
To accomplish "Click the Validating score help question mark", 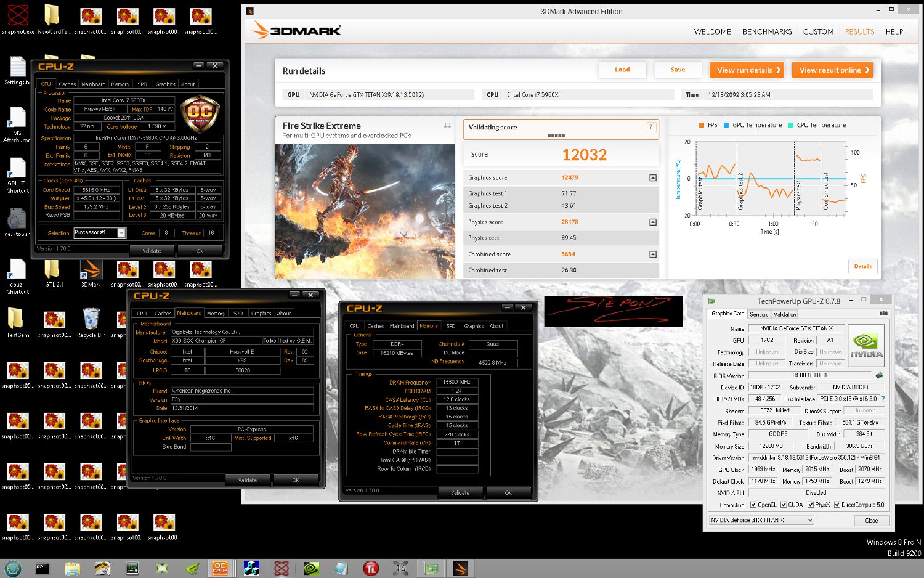I will click(650, 127).
